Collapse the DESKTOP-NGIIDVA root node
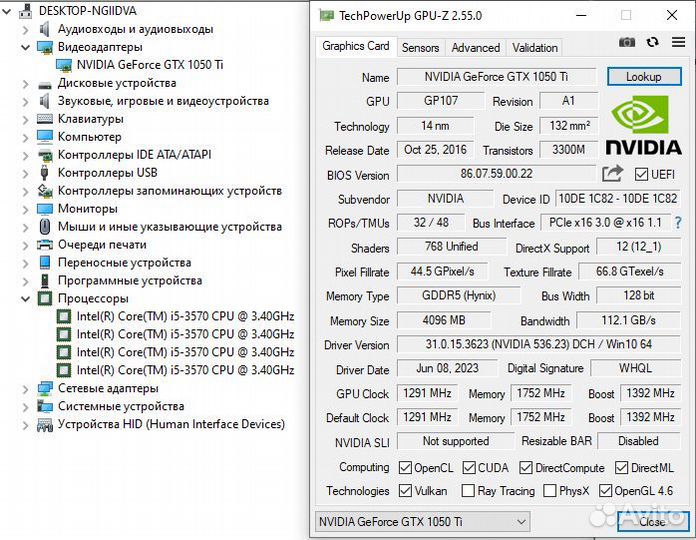Viewport: 696px width, 540px height. click(7, 11)
